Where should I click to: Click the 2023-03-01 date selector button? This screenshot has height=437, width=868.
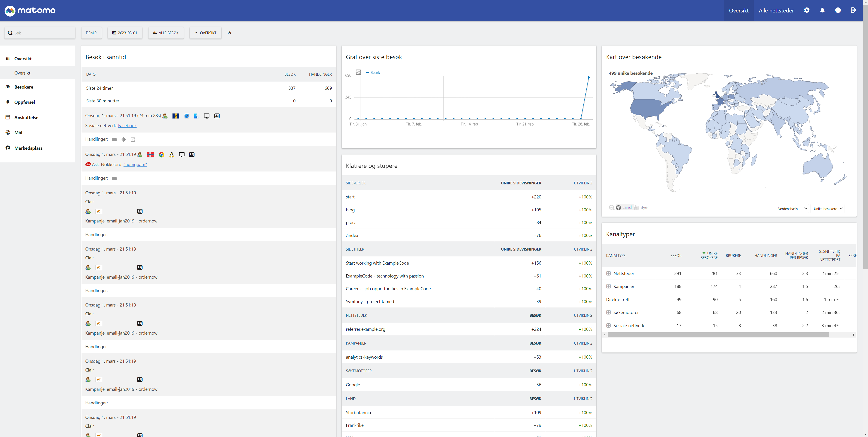click(125, 33)
